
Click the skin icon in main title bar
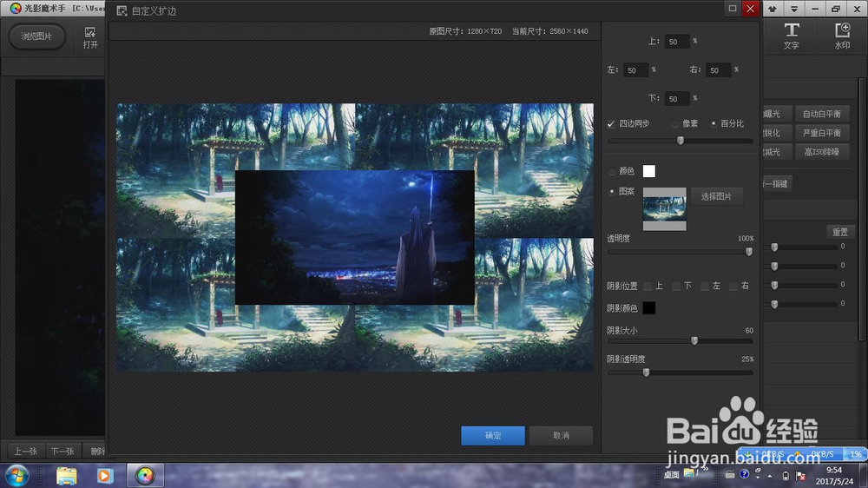(773, 9)
